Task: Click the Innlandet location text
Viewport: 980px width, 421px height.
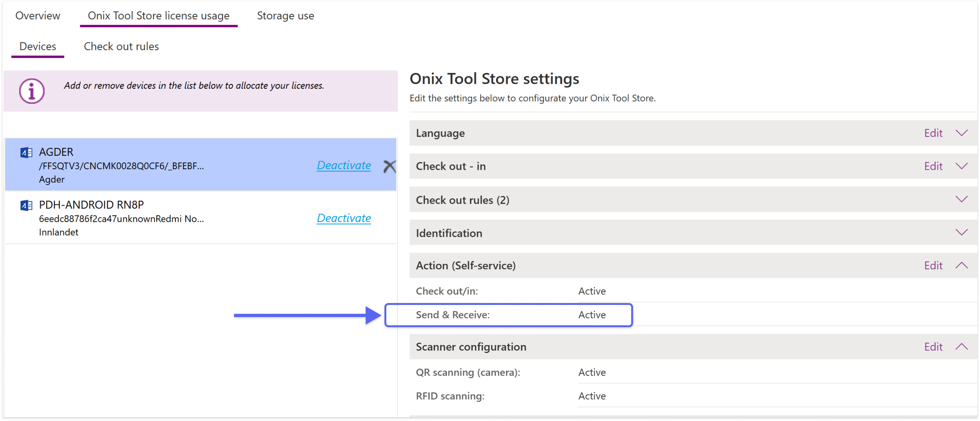Action: pyautogui.click(x=59, y=232)
